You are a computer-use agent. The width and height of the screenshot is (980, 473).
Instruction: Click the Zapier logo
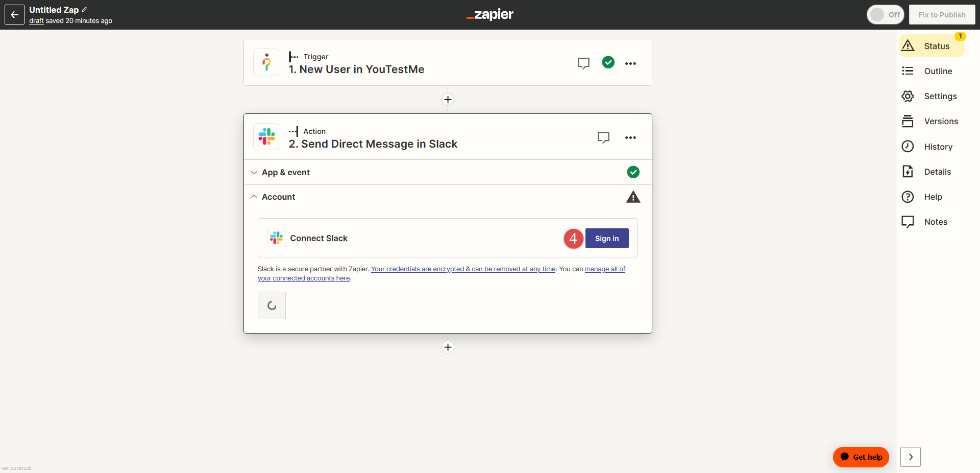click(x=490, y=15)
